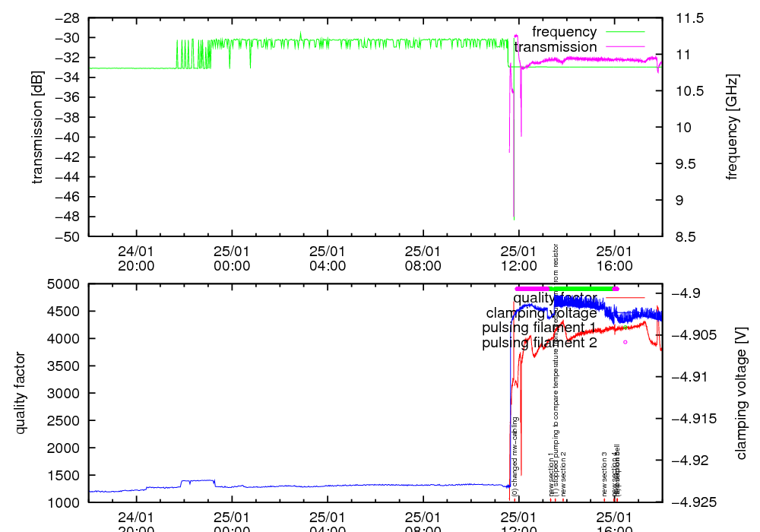Click the magenta bar above the lower plot
The height and width of the screenshot is (532, 760).
[532, 289]
